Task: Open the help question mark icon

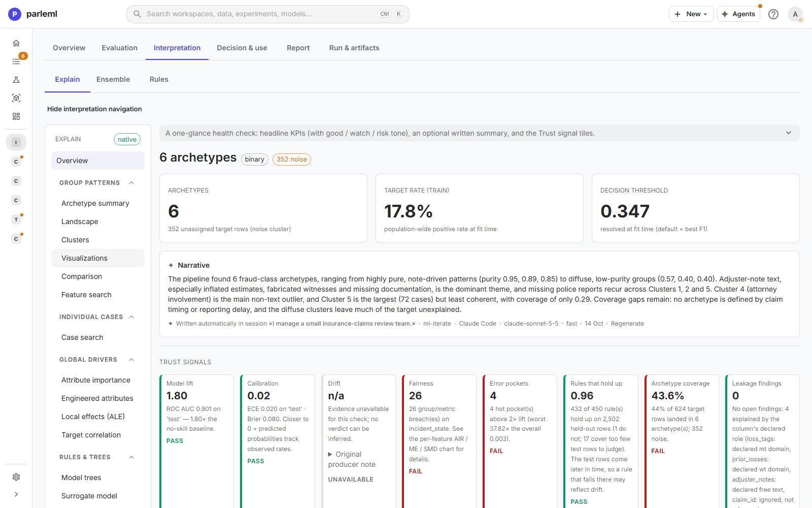Action: click(773, 14)
